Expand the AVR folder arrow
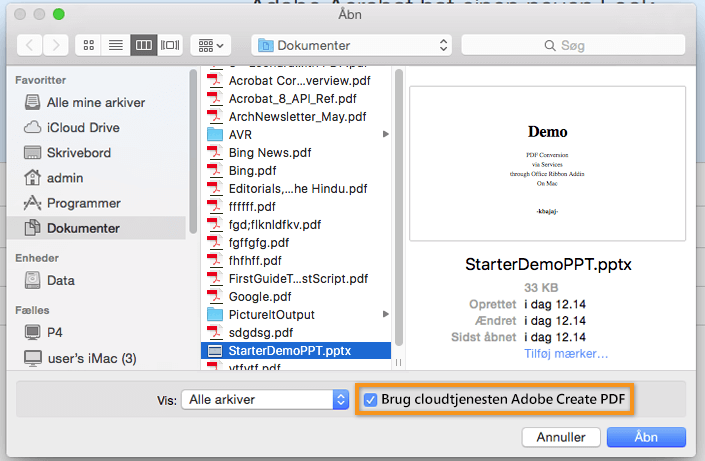Image resolution: width=705 pixels, height=461 pixels. 385,134
